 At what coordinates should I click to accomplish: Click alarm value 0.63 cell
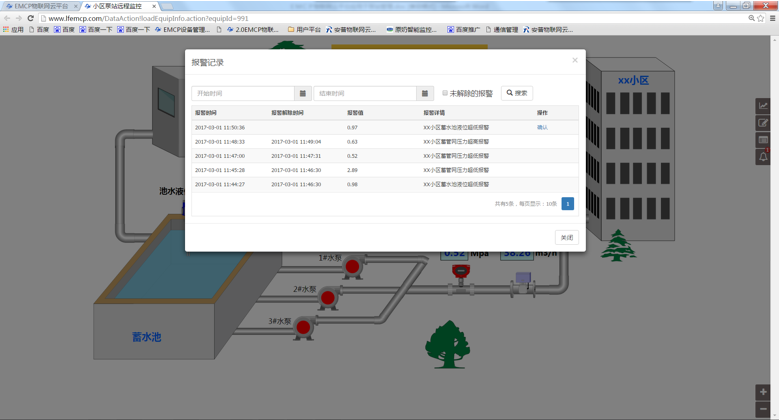[x=352, y=142]
